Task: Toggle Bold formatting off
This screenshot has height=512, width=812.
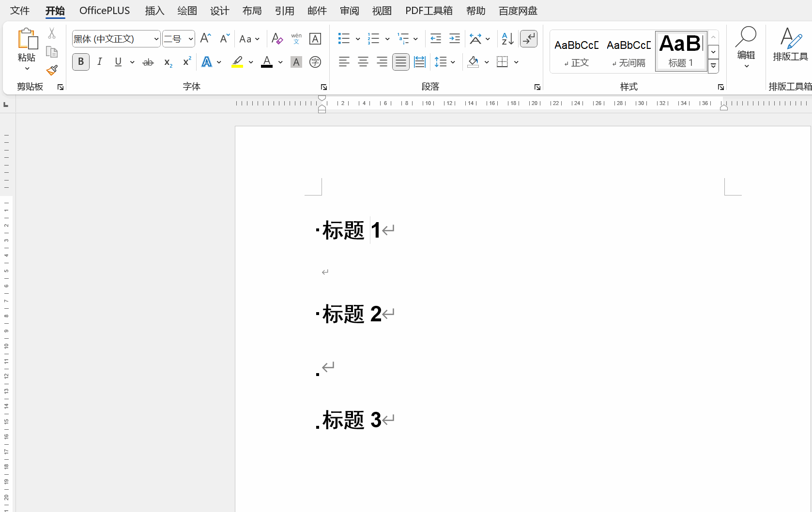Action: click(x=81, y=62)
